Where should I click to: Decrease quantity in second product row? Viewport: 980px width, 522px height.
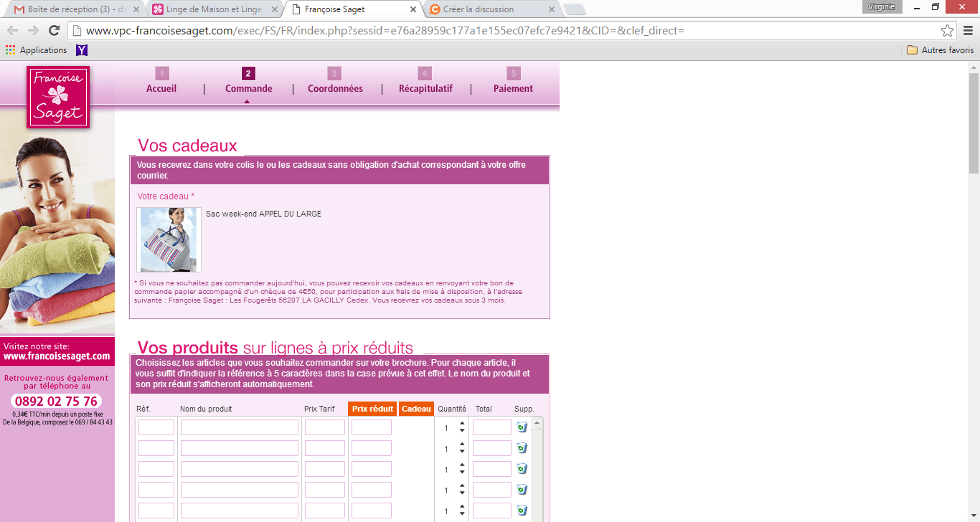coord(462,451)
